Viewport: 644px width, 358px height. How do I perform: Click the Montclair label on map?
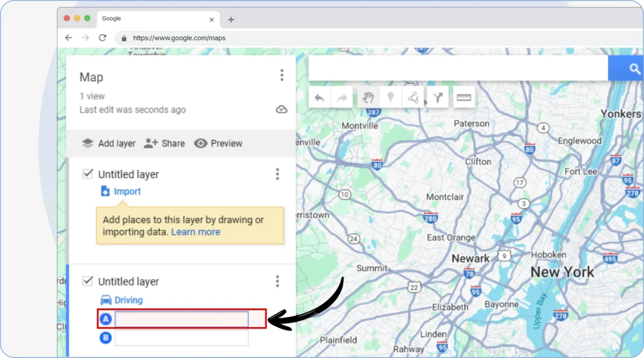[x=445, y=197]
